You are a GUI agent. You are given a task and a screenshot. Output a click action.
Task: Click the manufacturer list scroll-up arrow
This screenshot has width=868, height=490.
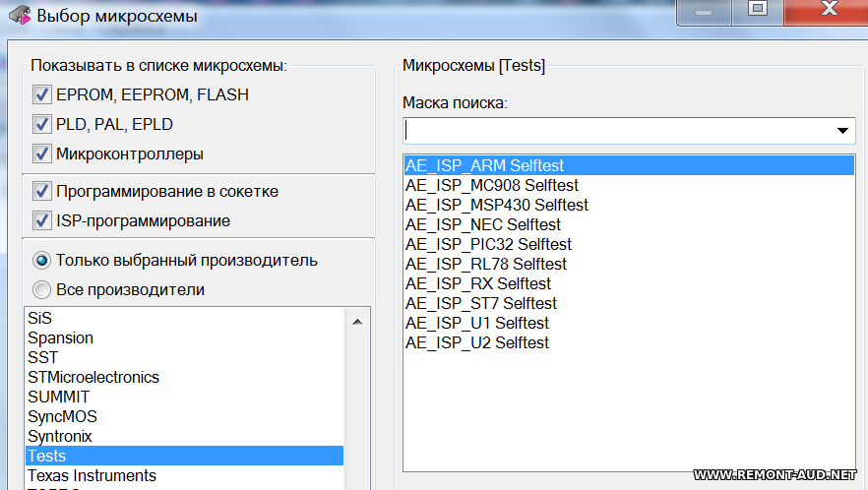(x=357, y=322)
